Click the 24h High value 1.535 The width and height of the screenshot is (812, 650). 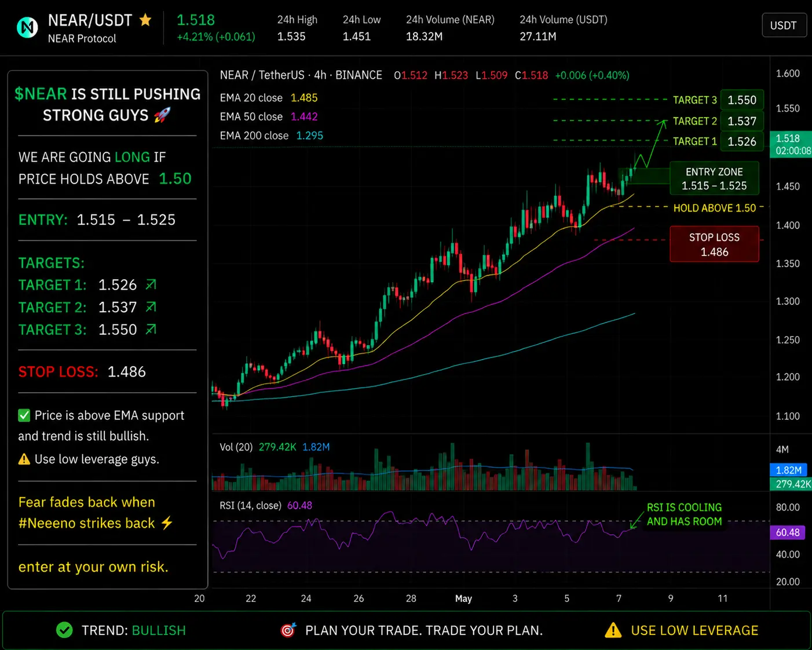[x=291, y=36]
